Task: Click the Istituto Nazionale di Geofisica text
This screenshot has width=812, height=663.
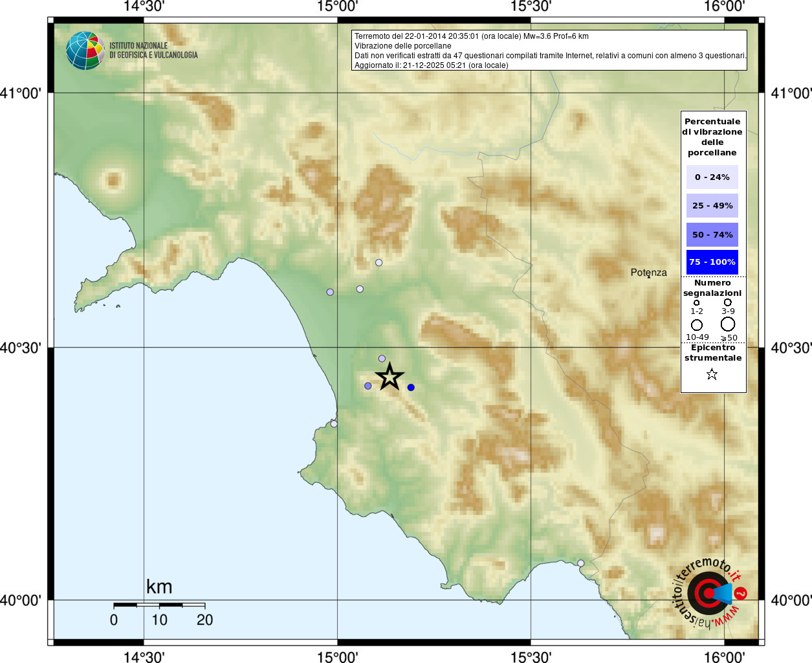Action: pyautogui.click(x=153, y=51)
